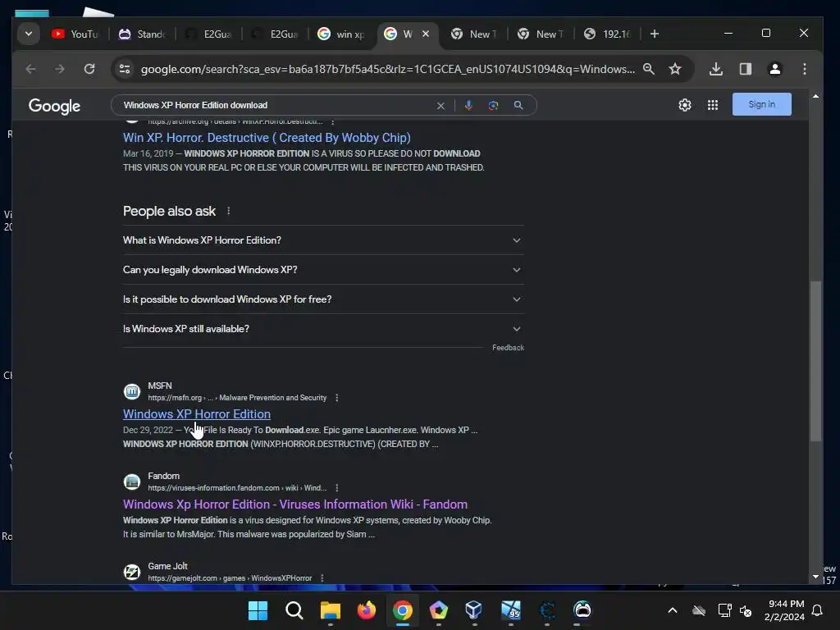Screen dimensions: 840x630
Task: Open Win XP. Horror. Destructive result link
Action: (x=267, y=138)
